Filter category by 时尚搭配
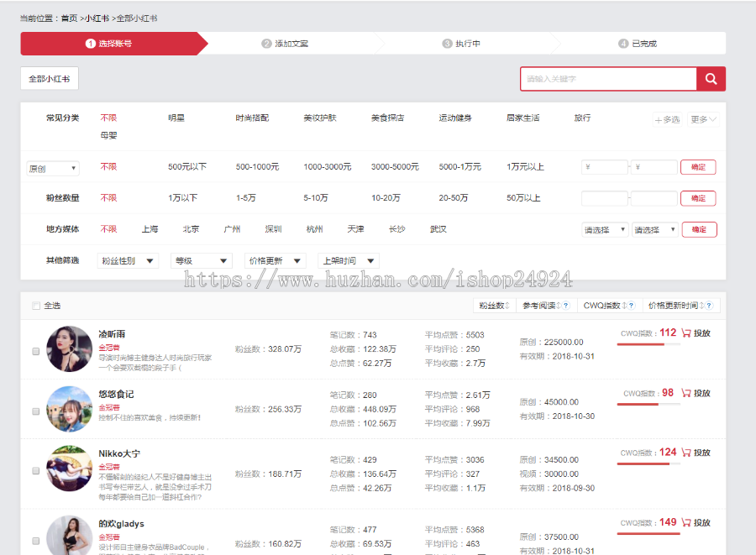 pos(252,118)
